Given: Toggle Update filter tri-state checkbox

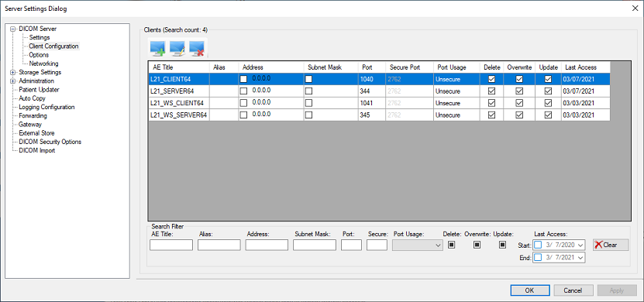Looking at the screenshot, I should 502,245.
